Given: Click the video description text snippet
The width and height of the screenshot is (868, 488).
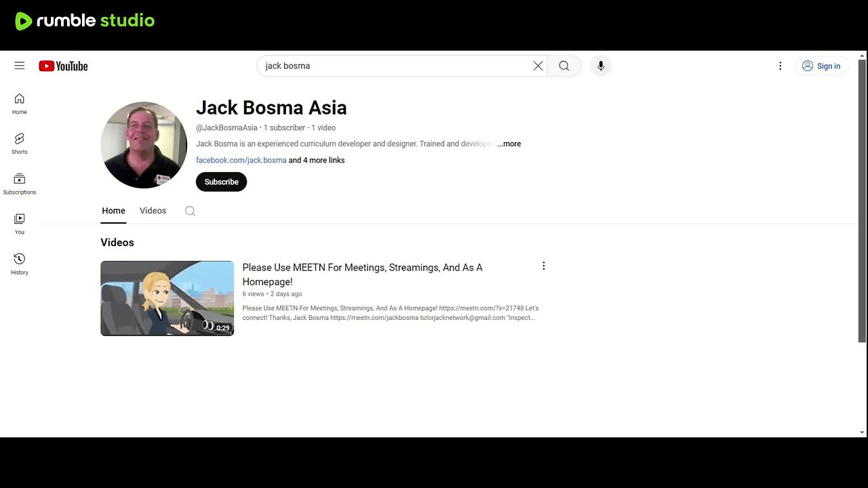Looking at the screenshot, I should pos(391,313).
